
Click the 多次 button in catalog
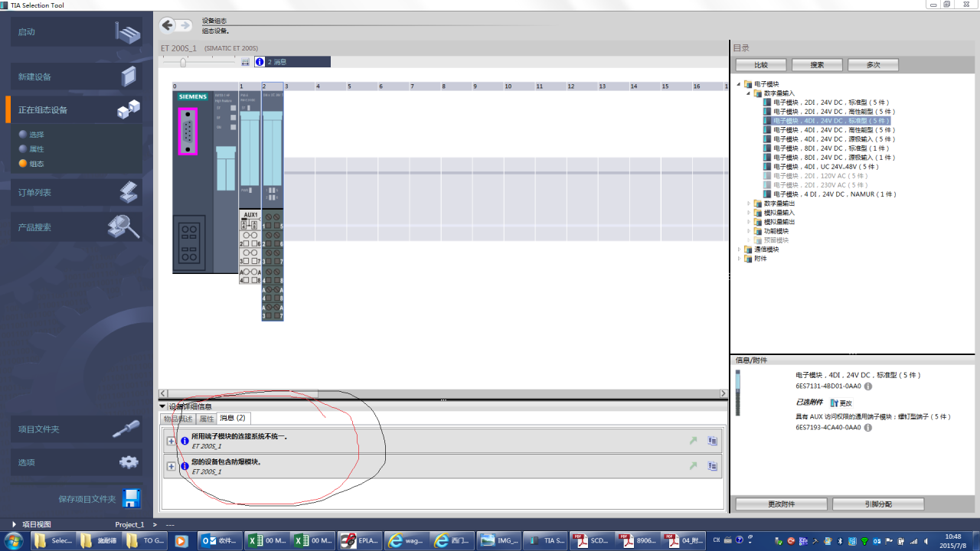click(x=873, y=65)
